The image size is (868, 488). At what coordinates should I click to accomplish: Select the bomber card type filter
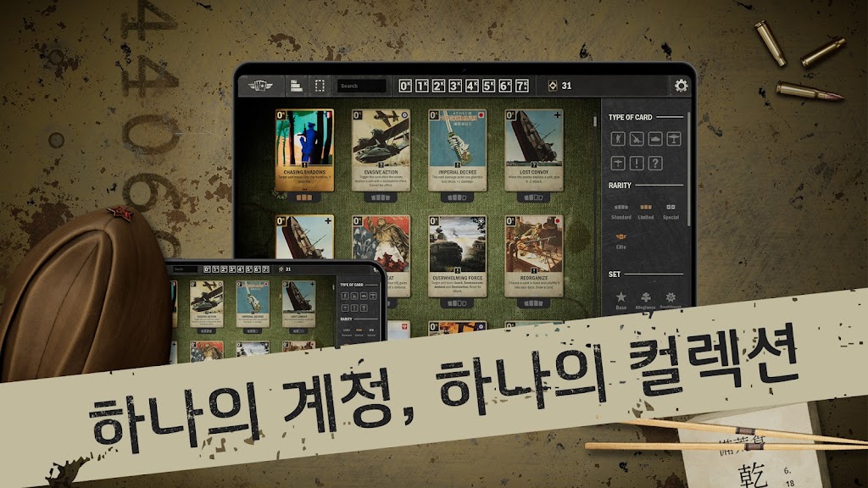674,138
